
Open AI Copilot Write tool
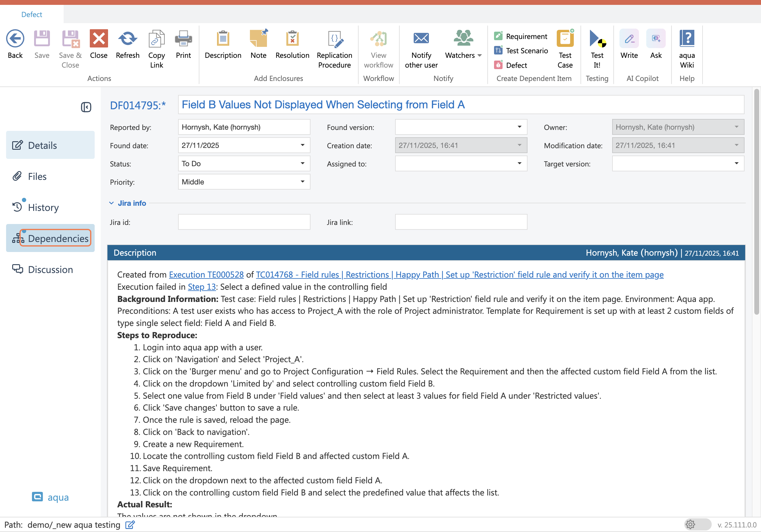(629, 38)
